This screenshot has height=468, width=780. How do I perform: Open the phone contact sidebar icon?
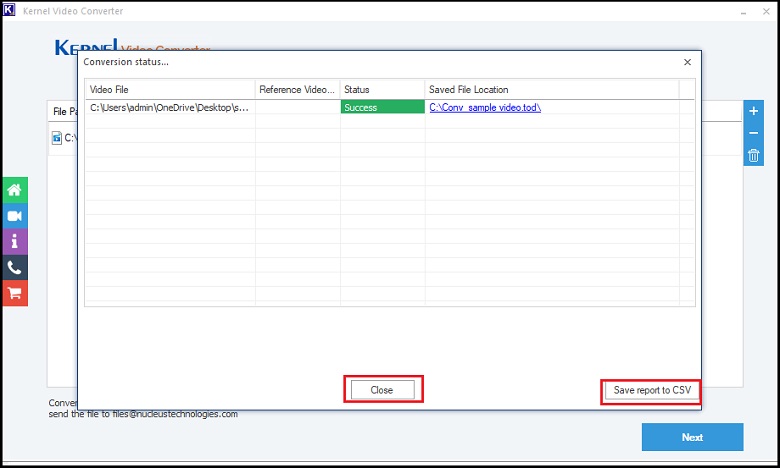click(14, 268)
